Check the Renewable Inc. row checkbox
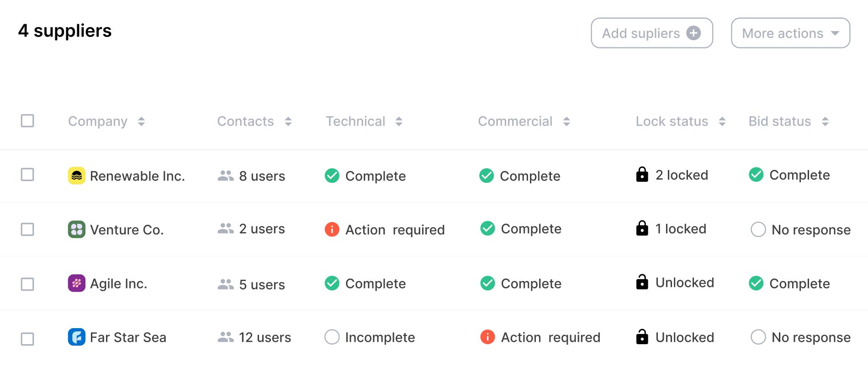868x372 pixels. tap(27, 175)
